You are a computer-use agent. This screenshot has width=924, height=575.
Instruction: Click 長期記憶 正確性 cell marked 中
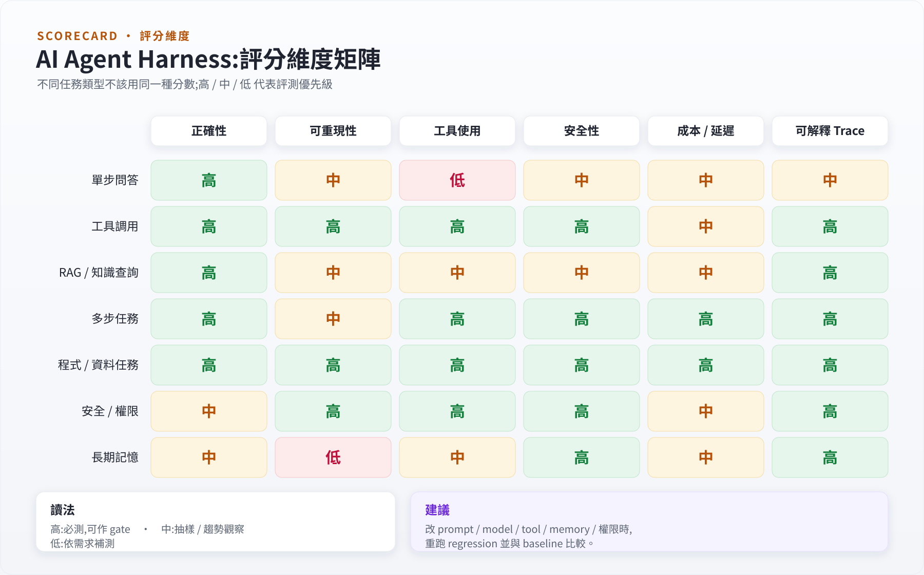(x=209, y=457)
